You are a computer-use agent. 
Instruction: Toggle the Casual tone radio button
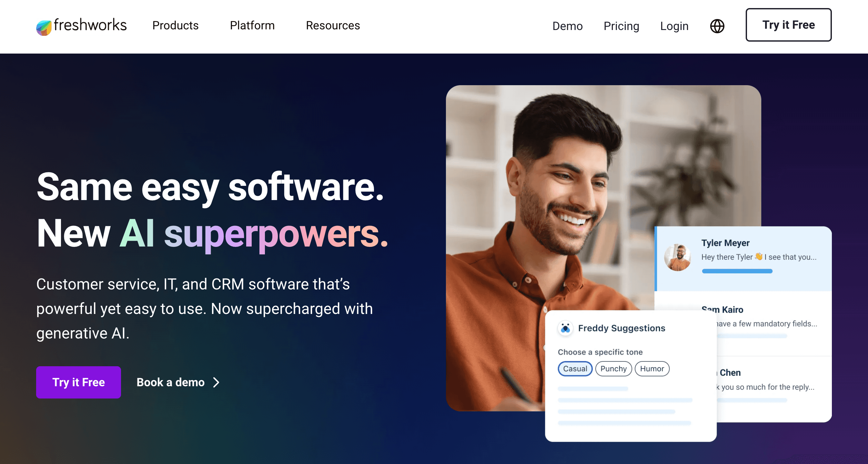(575, 369)
